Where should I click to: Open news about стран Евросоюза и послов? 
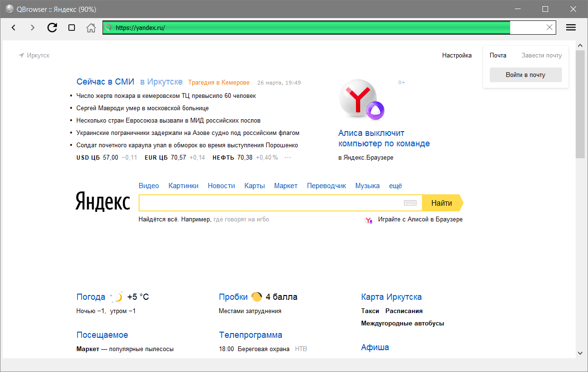(x=168, y=121)
